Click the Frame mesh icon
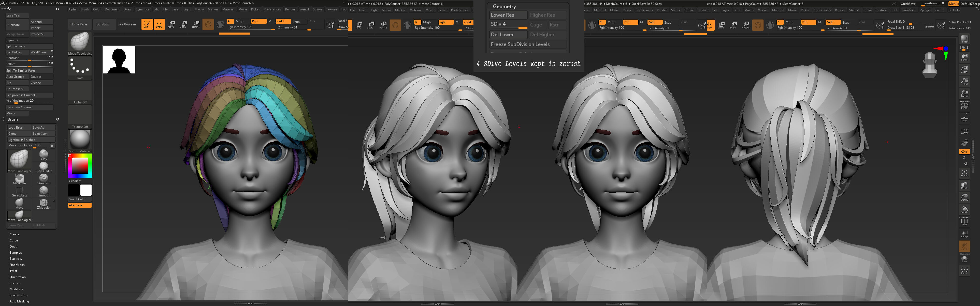Viewport: 980px width, 306px height. click(x=964, y=173)
